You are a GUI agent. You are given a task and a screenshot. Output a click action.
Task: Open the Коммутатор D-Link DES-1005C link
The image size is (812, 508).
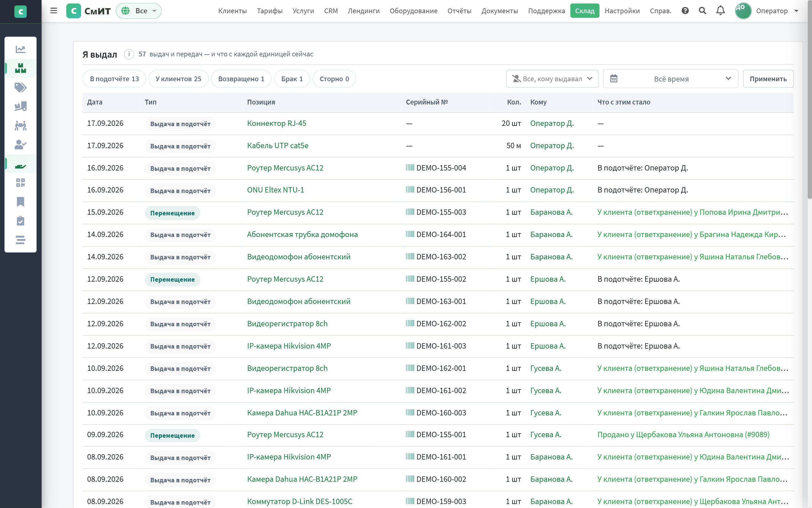point(300,501)
